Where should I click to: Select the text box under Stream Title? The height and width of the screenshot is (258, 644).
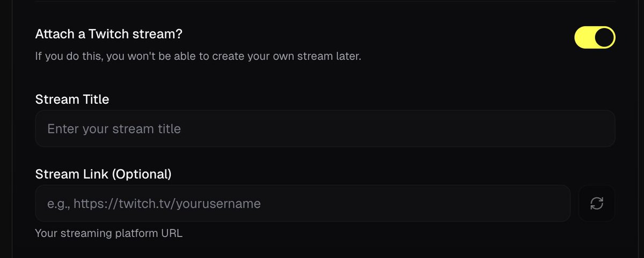tap(325, 129)
